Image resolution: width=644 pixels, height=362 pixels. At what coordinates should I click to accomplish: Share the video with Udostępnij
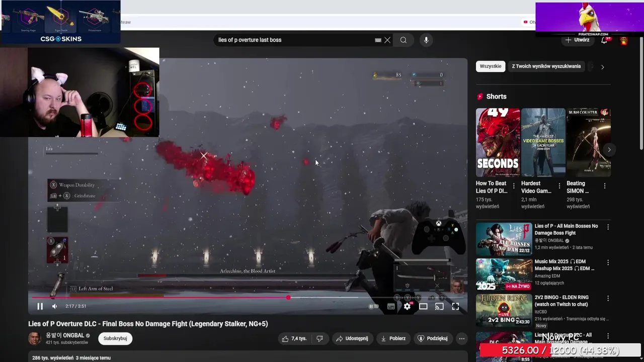(x=353, y=338)
